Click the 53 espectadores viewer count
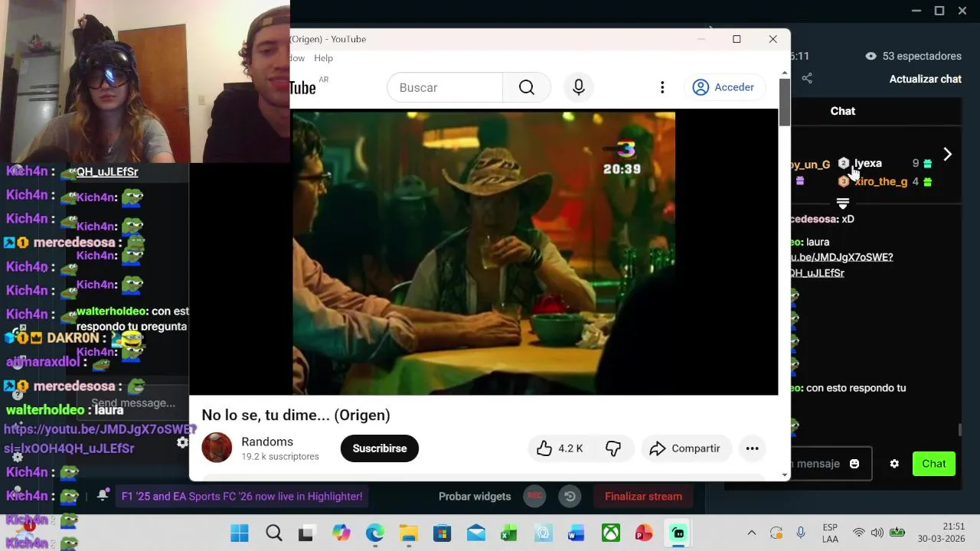This screenshot has width=980, height=551. 913,56
